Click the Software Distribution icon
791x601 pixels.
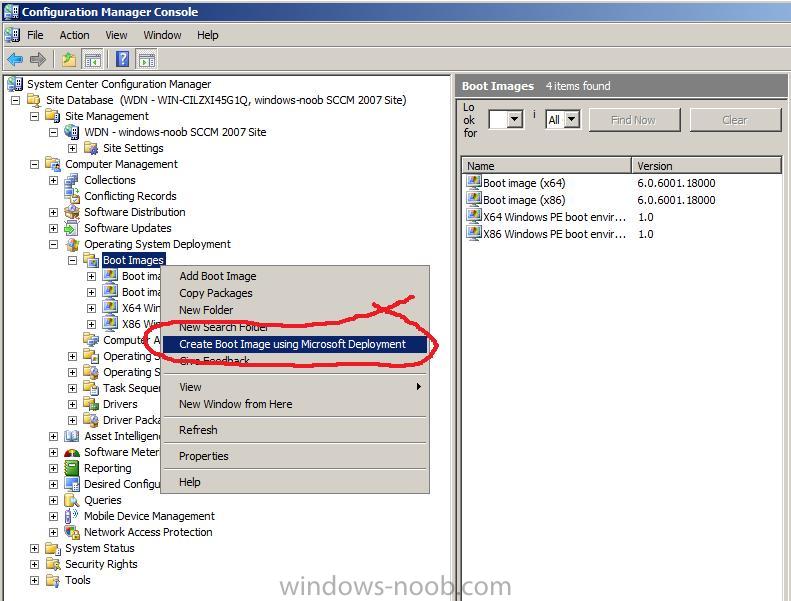click(x=72, y=212)
